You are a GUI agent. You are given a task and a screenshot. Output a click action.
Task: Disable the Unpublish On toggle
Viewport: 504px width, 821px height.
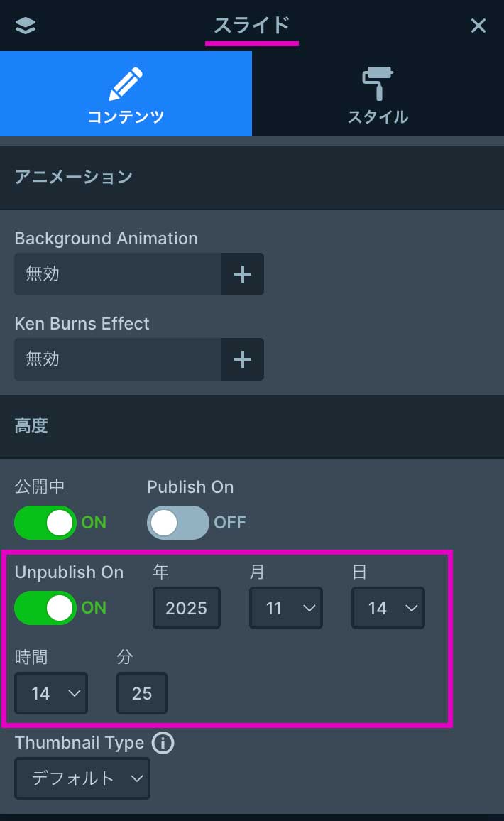[45, 608]
